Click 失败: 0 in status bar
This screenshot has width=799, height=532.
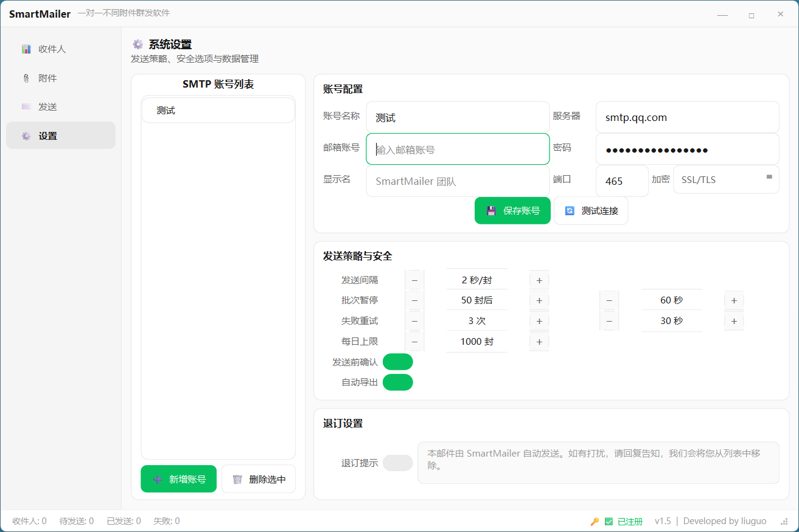167,521
